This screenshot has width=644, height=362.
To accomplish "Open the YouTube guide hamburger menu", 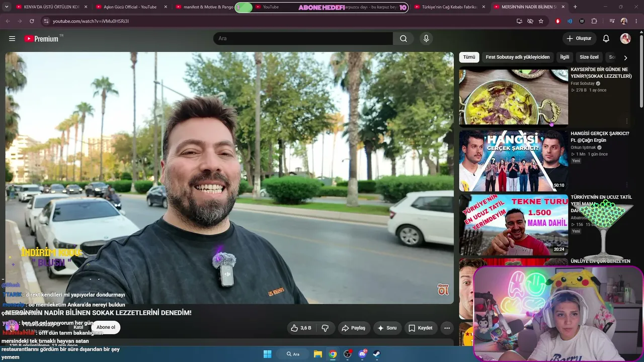I will 12,39.
